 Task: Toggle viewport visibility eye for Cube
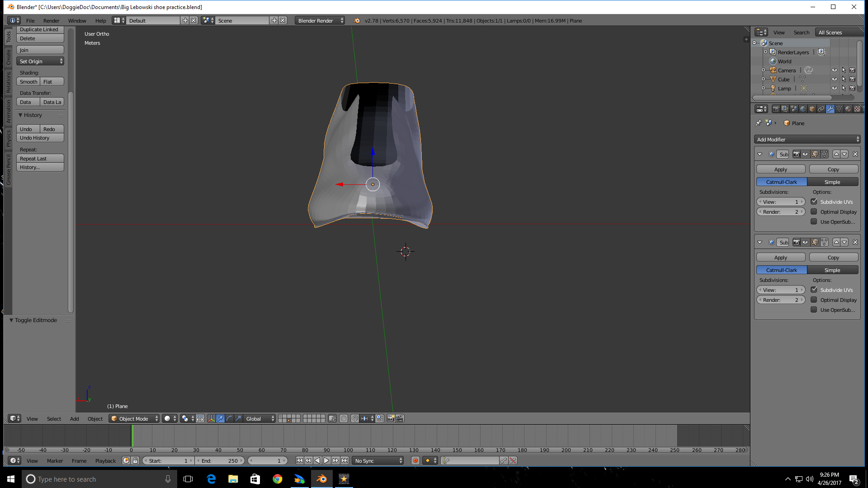click(x=835, y=79)
